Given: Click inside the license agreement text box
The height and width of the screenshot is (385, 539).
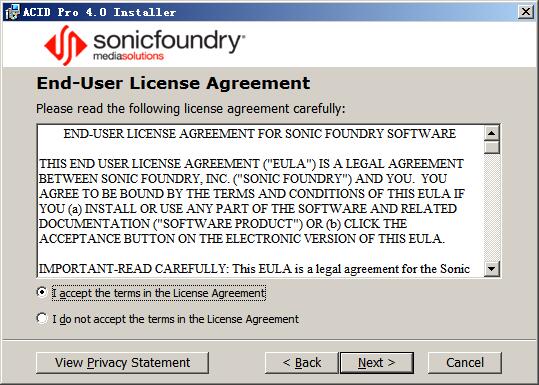Looking at the screenshot, I should point(260,201).
